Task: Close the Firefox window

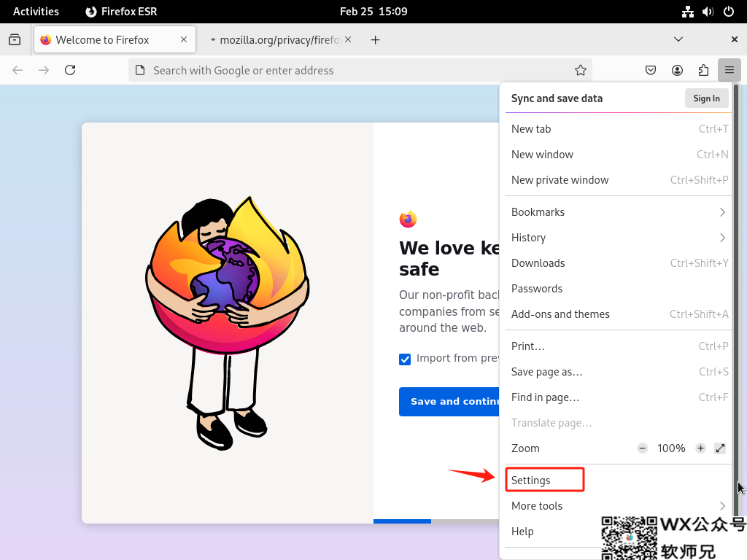Action: [734, 39]
